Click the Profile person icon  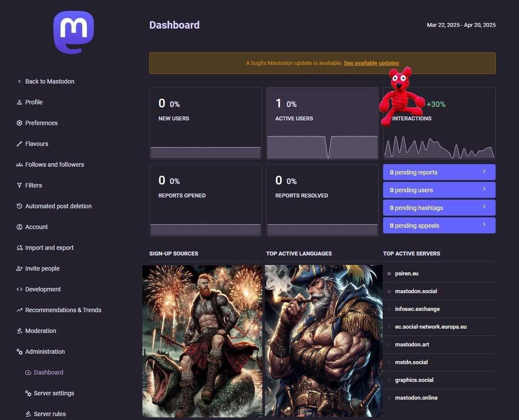(19, 102)
